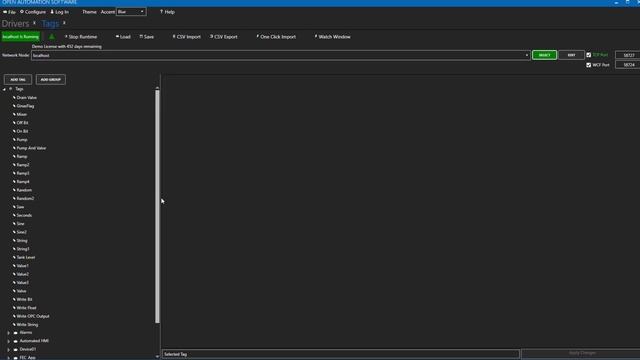Select the GroupFlag tag
The image size is (640, 360).
pyautogui.click(x=25, y=106)
